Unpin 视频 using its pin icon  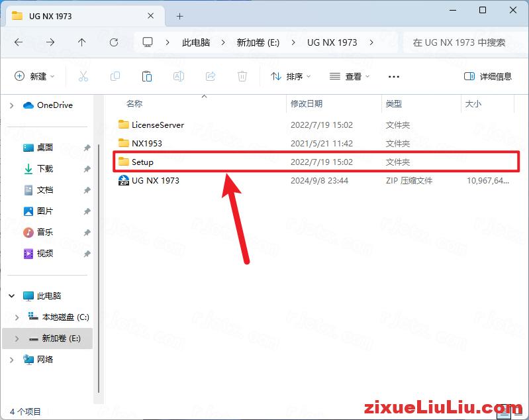[x=87, y=254]
